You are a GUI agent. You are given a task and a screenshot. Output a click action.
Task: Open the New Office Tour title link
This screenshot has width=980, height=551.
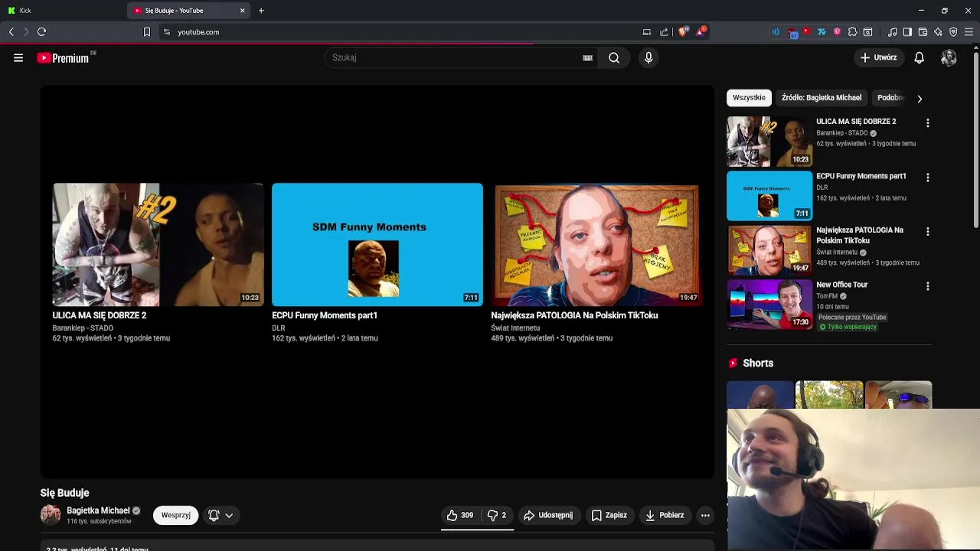[841, 285]
